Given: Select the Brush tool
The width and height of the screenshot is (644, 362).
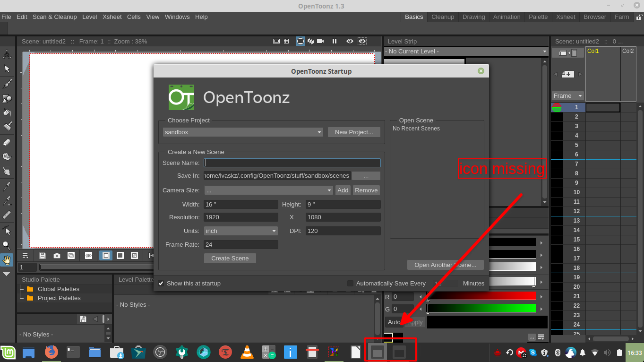Looking at the screenshot, I should [x=7, y=84].
